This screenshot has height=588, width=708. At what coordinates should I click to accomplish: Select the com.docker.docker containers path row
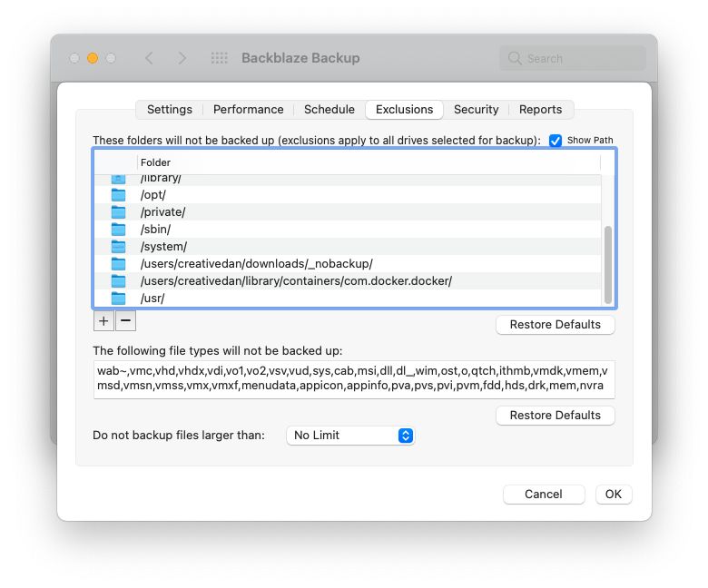pyautogui.click(x=348, y=280)
